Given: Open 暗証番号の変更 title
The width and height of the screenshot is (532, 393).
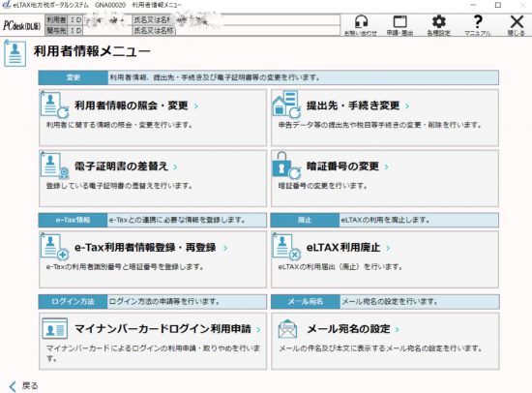Looking at the screenshot, I should click(342, 166).
